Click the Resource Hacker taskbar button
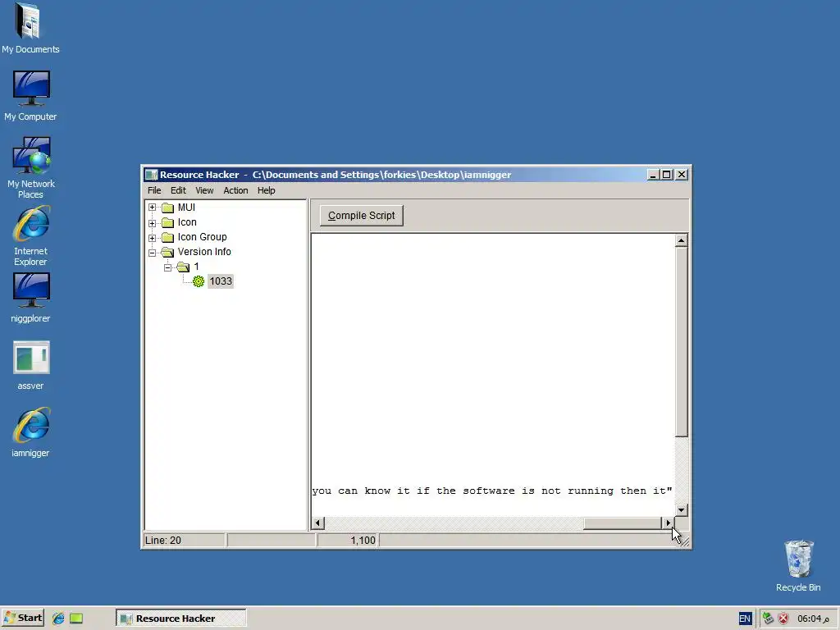The width and height of the screenshot is (840, 630). click(x=181, y=619)
